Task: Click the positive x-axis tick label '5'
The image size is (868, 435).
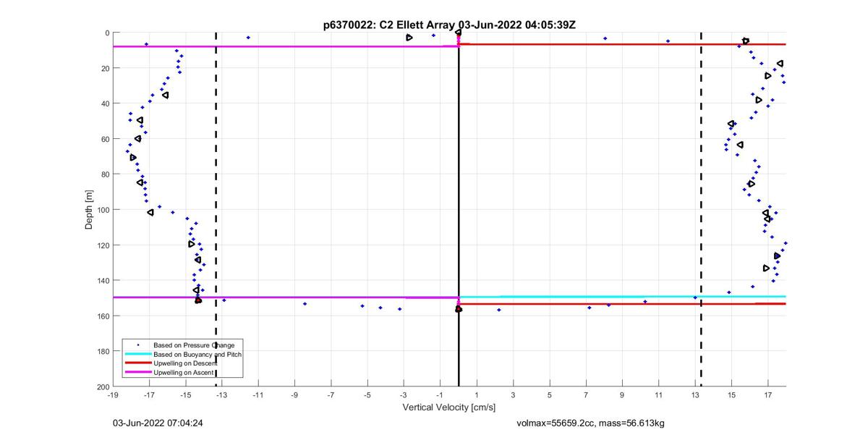Action: (x=549, y=395)
